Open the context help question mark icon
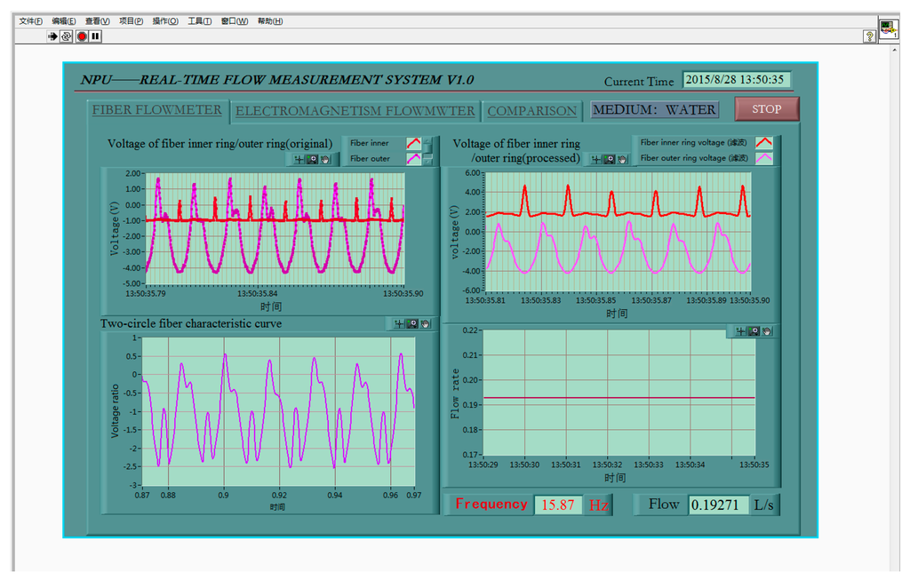The image size is (910, 588). pyautogui.click(x=870, y=36)
